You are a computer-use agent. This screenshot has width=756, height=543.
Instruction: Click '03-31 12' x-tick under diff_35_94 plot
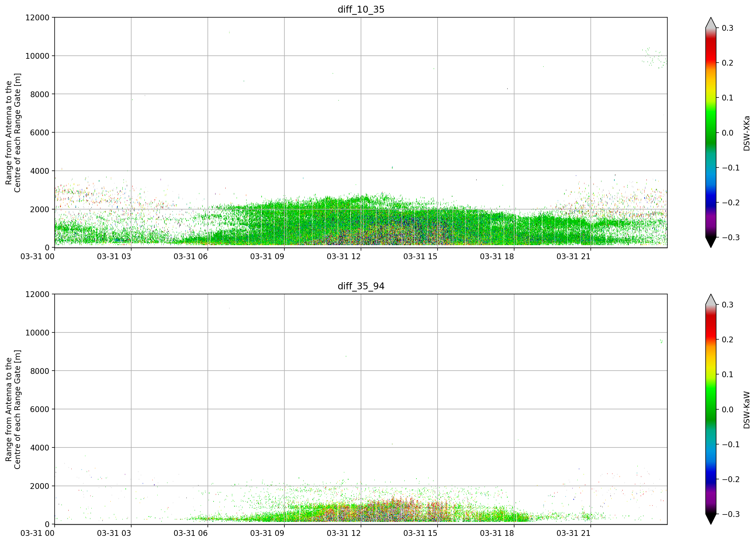pyautogui.click(x=344, y=533)
